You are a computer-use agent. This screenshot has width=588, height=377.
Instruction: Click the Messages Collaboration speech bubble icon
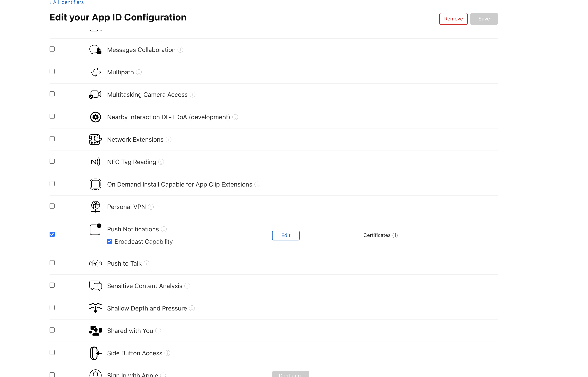(95, 50)
